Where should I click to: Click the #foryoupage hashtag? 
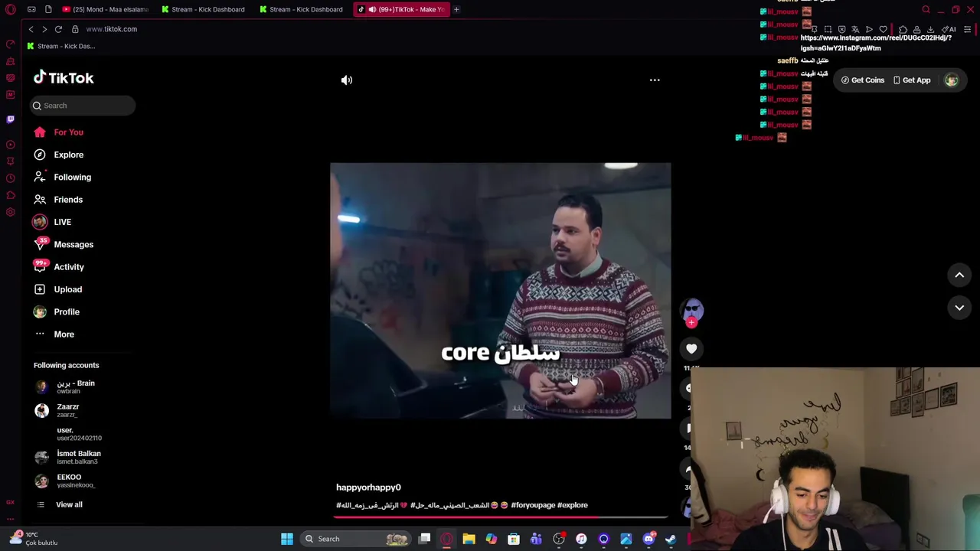[533, 505]
